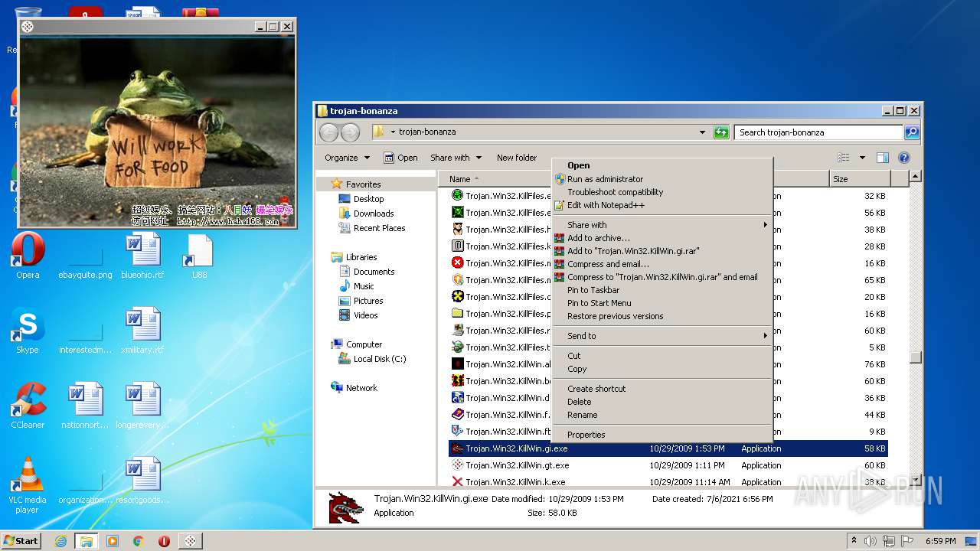This screenshot has width=980, height=551.
Task: Open the Organize dropdown menu
Action: 347,158
